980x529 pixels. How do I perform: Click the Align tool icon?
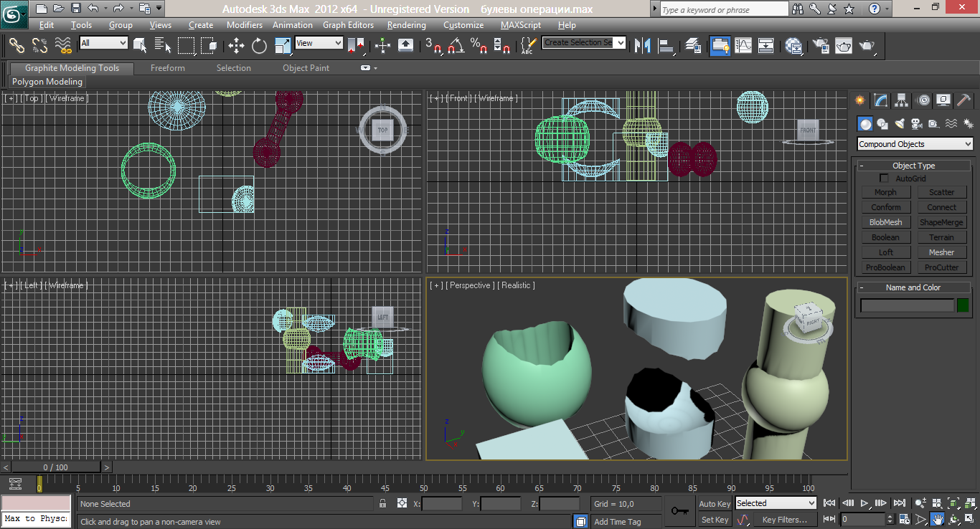[x=666, y=46]
